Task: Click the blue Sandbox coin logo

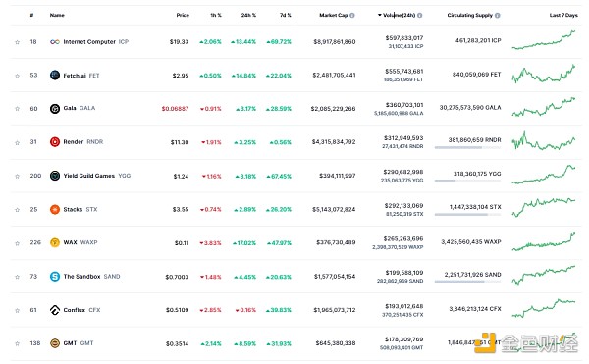Action: (x=55, y=277)
